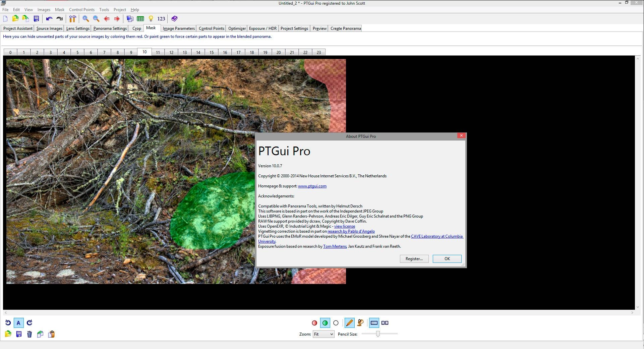Select the green mask color
Image resolution: width=644 pixels, height=349 pixels.
pos(325,323)
